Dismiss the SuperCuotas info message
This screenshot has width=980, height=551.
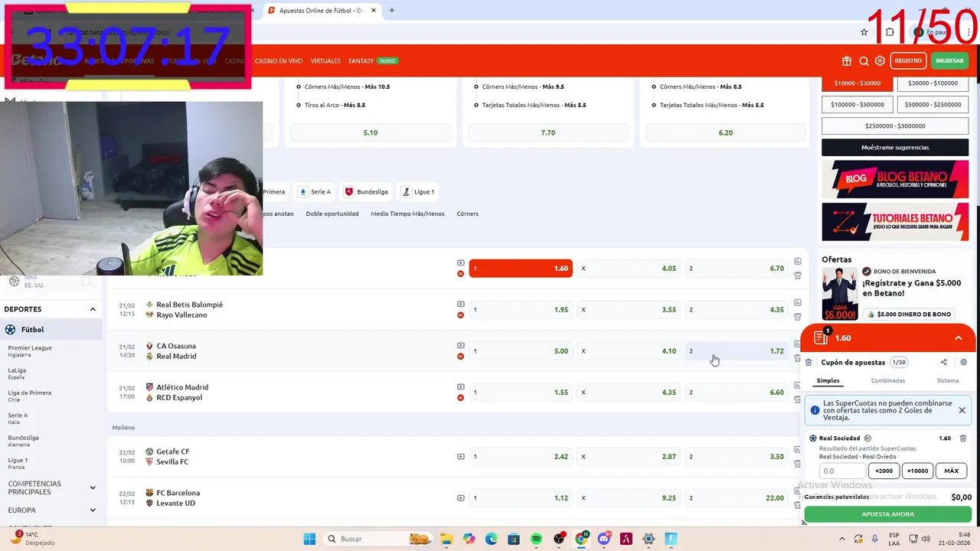pos(962,410)
